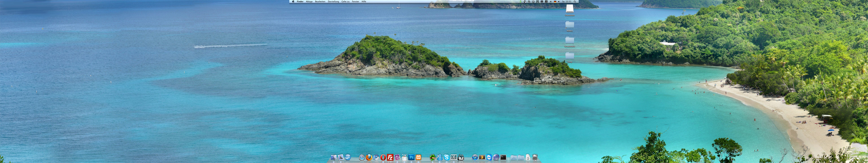Select the htdocs folder on desktop
Image resolution: width=868 pixels, height=163 pixels.
pos(569,25)
